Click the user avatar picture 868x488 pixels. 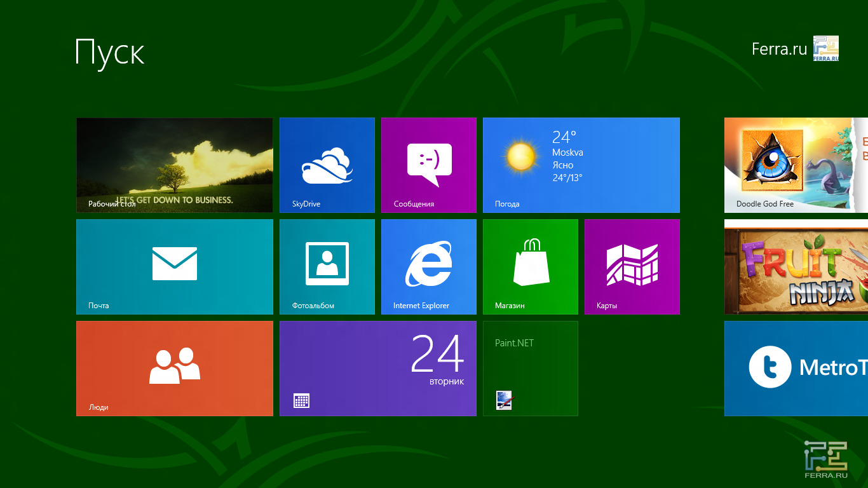826,48
